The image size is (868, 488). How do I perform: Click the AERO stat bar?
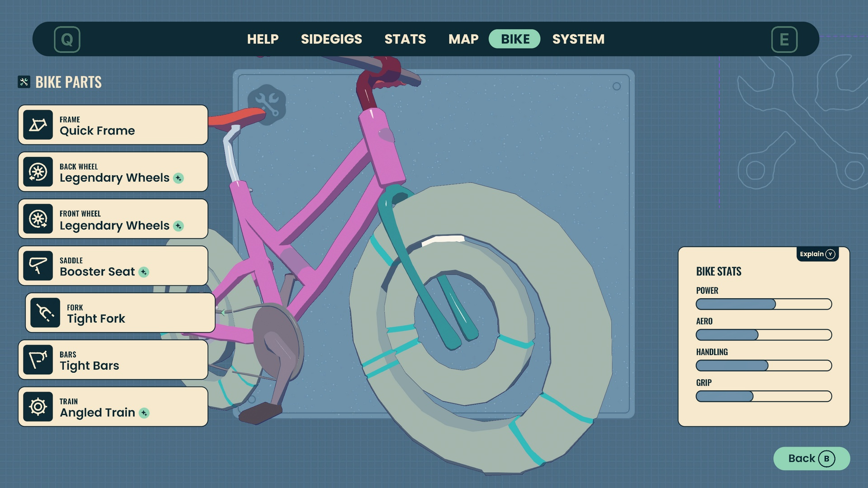point(764,335)
